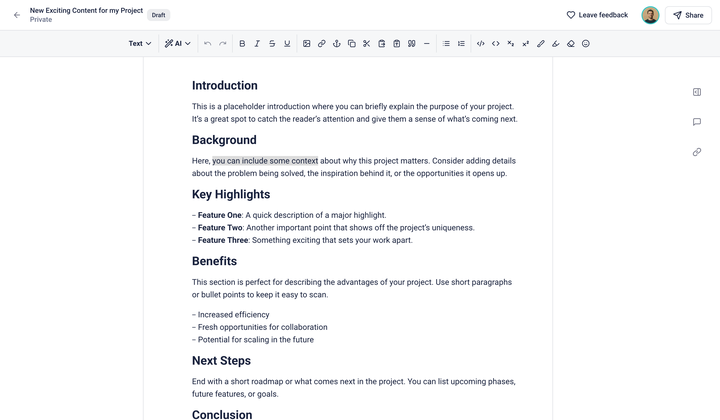Click the 'Feature One' bold text
The width and height of the screenshot is (720, 420).
tap(219, 215)
